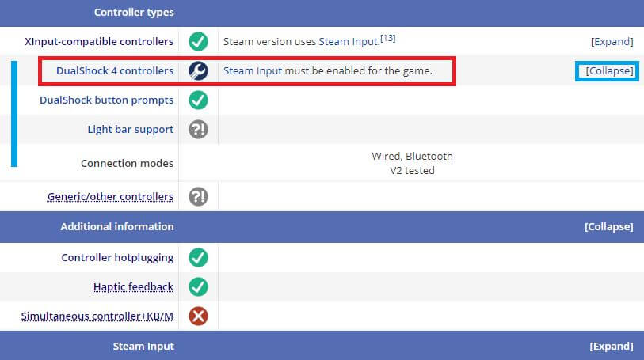Open Steam Input link in DualShock 4 note
Screen dimensions: 644x360
click(253, 71)
